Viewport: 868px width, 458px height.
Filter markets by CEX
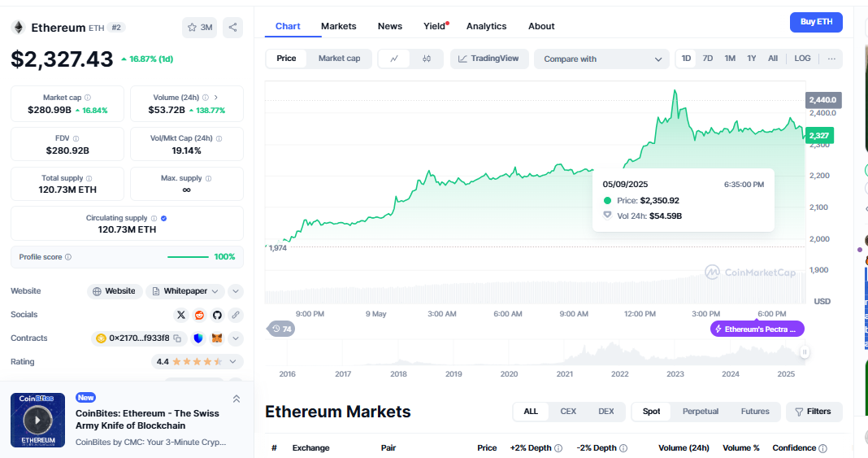[568, 412]
